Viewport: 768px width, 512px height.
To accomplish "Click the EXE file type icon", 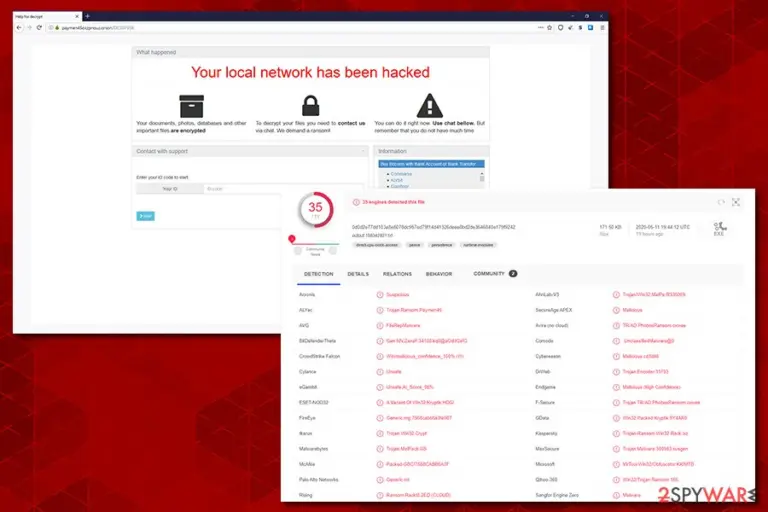I will (719, 229).
